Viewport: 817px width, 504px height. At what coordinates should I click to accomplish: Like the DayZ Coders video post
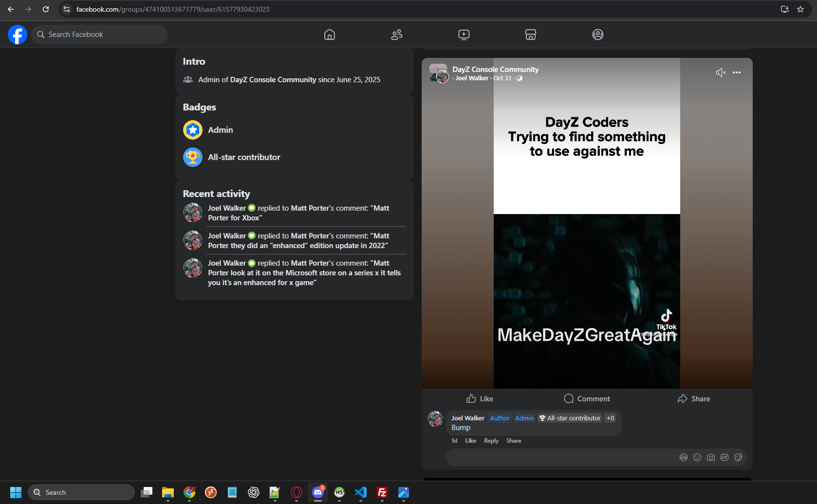point(480,399)
